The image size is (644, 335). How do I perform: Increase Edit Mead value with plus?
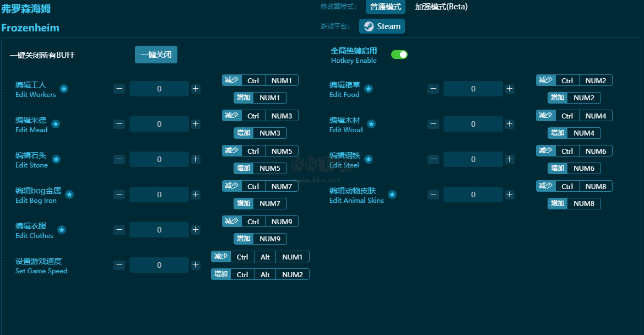pyautogui.click(x=196, y=124)
